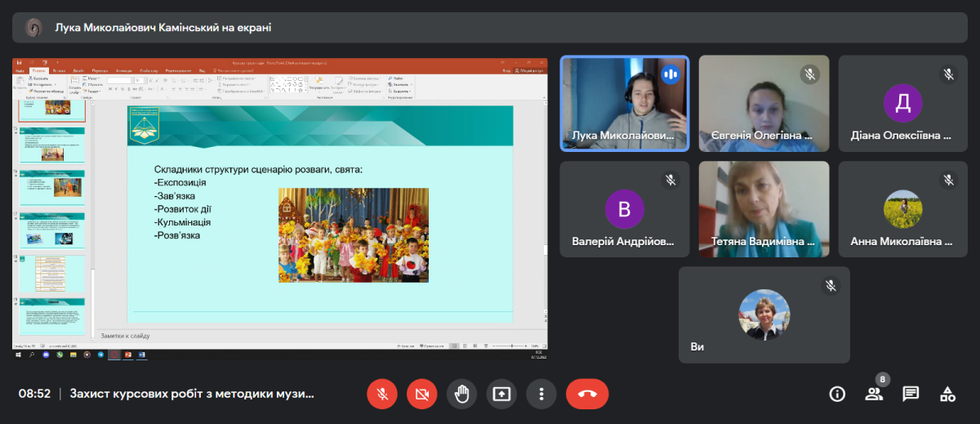Click Діана Олексіївна's purple avatar tile

coord(902,103)
